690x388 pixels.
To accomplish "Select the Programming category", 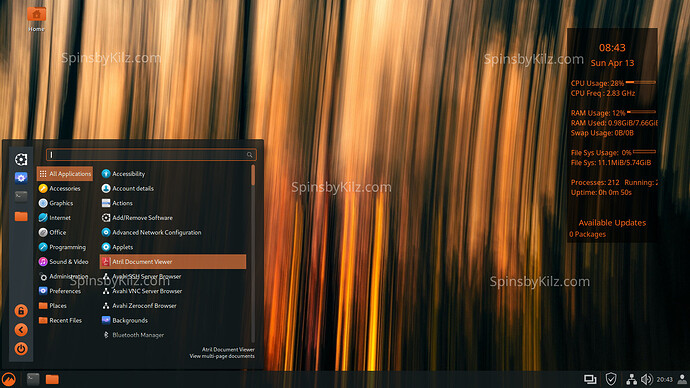I will (65, 247).
